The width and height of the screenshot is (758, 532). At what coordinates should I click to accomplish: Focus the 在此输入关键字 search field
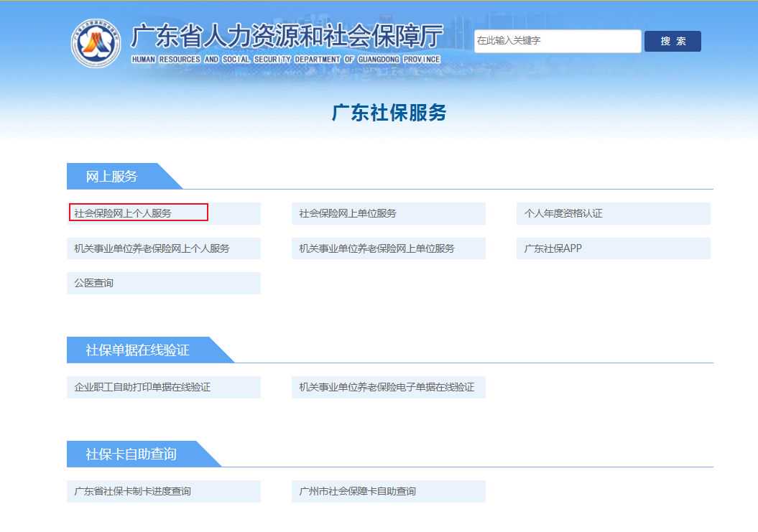point(557,41)
